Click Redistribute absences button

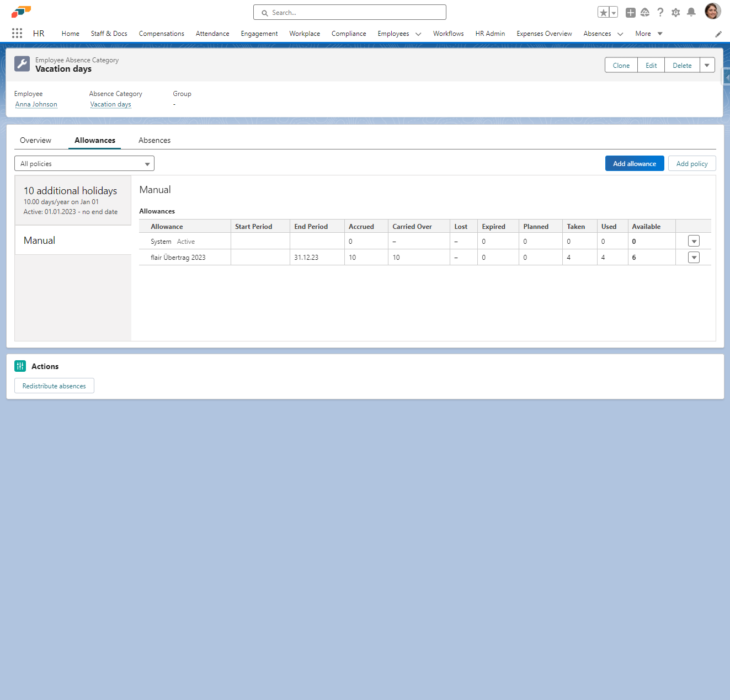click(54, 386)
